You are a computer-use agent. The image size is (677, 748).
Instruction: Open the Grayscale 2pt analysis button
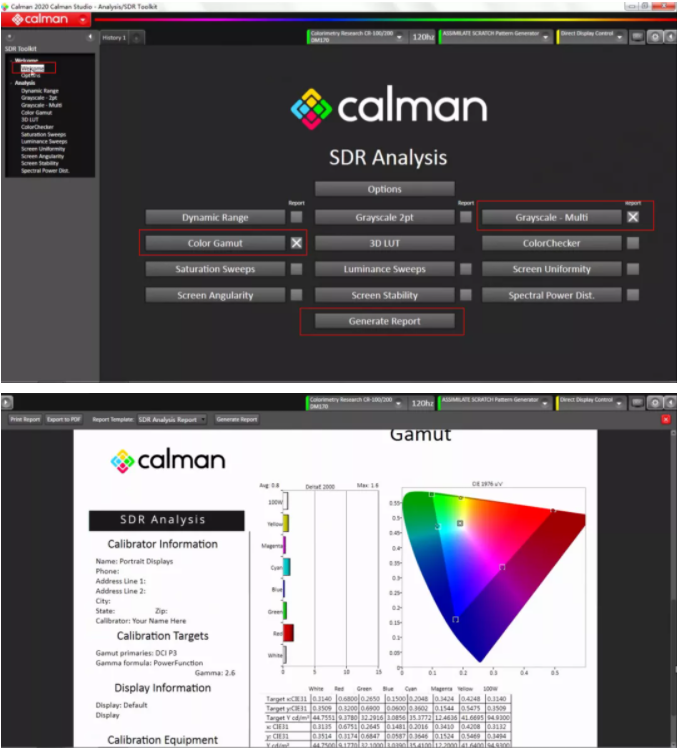[x=385, y=217]
